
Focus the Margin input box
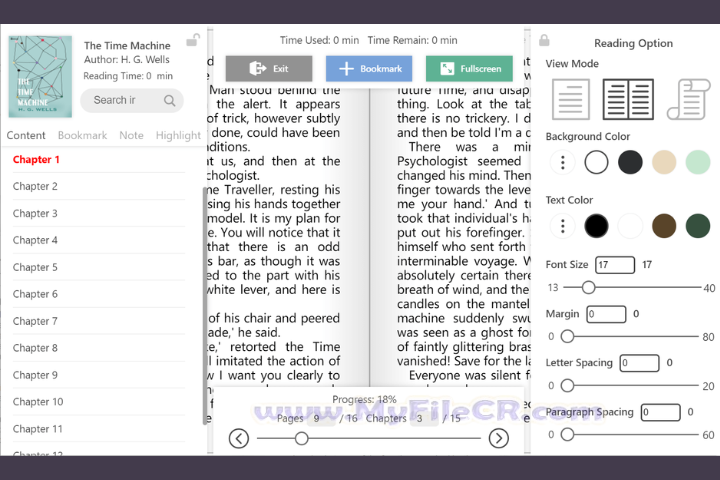pyautogui.click(x=606, y=314)
